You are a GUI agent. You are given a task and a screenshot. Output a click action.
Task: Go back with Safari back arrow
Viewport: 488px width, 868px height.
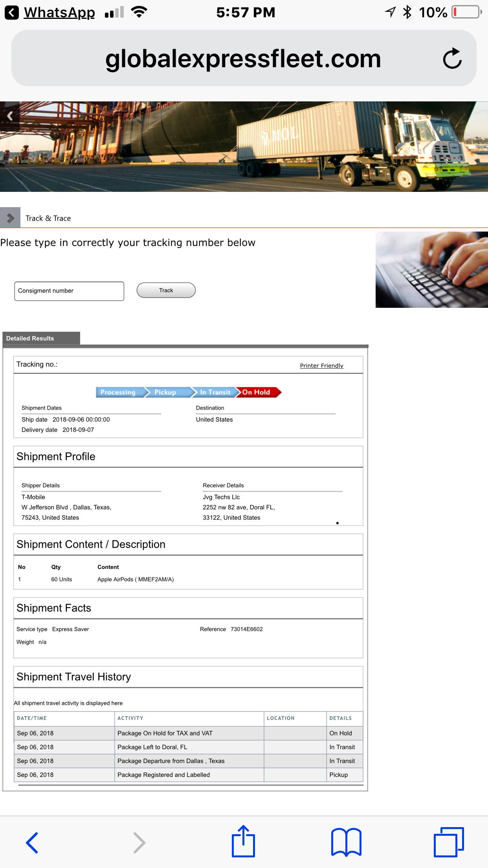click(32, 842)
